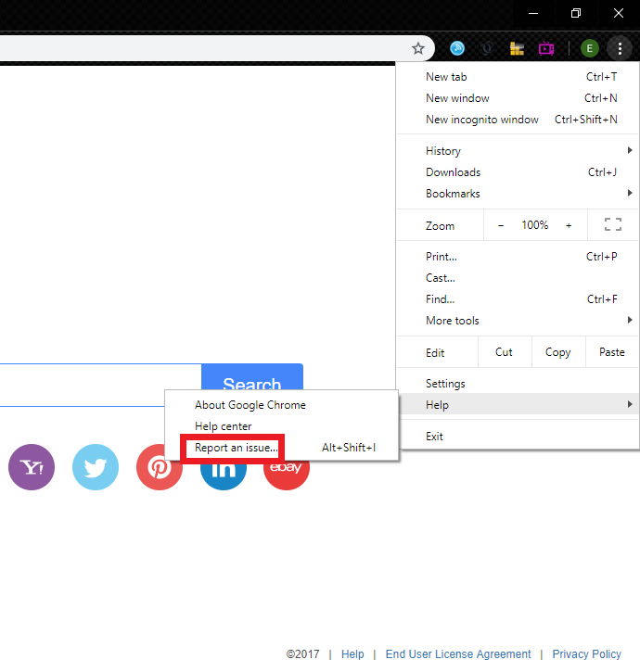Screen dimensions: 640x672
Task: Click Cut in the Edit row
Action: click(504, 352)
